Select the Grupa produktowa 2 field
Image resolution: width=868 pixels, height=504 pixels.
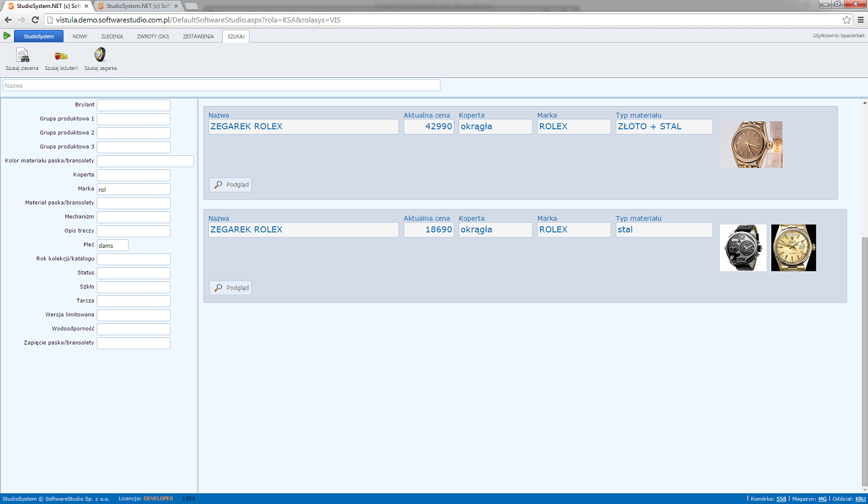(133, 133)
